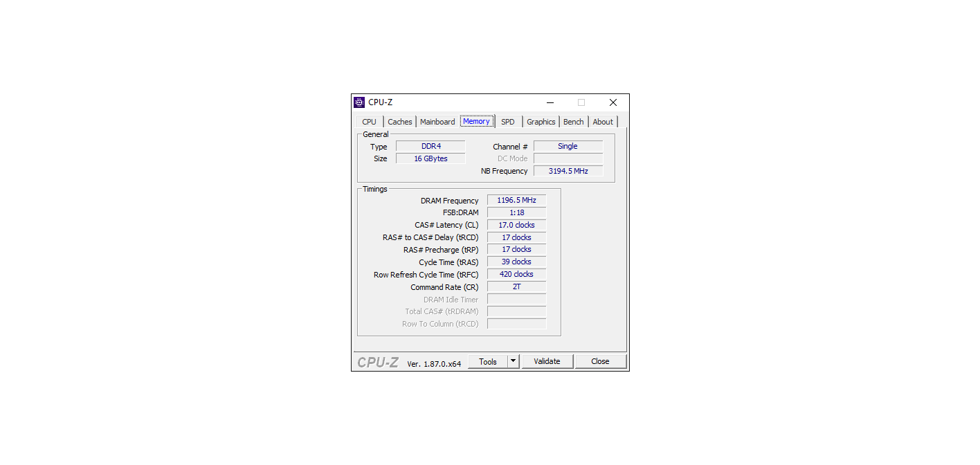Open the About tab

(603, 122)
